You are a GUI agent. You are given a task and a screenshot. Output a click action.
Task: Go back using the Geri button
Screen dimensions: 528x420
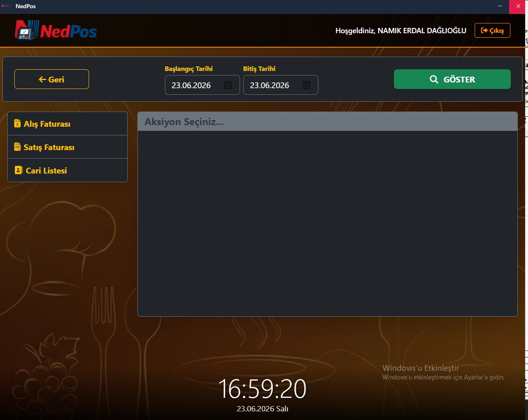52,79
